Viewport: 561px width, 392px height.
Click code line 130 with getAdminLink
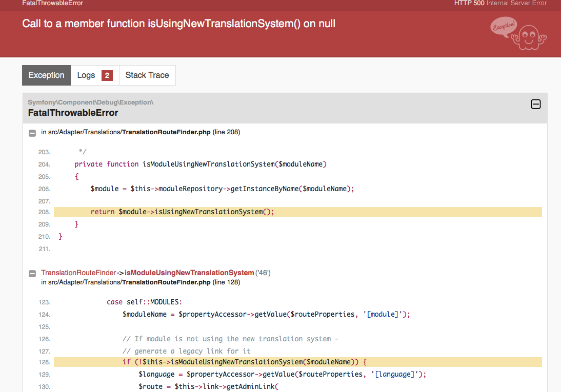[x=209, y=387]
